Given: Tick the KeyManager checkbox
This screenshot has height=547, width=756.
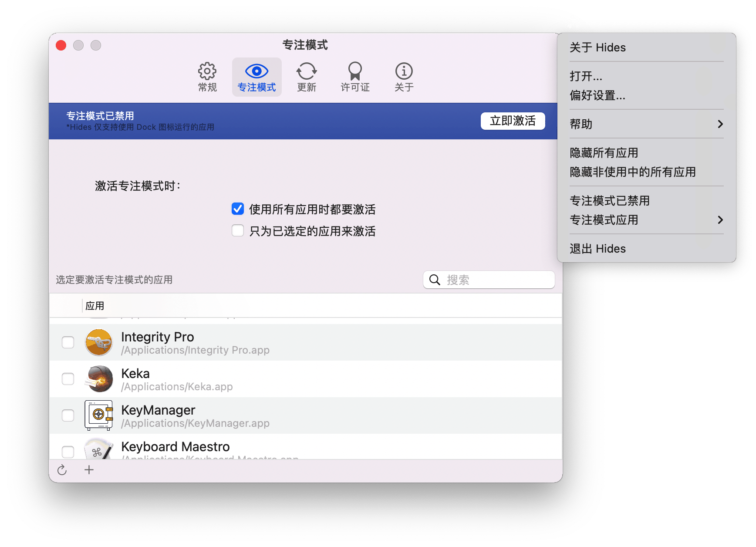Looking at the screenshot, I should tap(68, 415).
